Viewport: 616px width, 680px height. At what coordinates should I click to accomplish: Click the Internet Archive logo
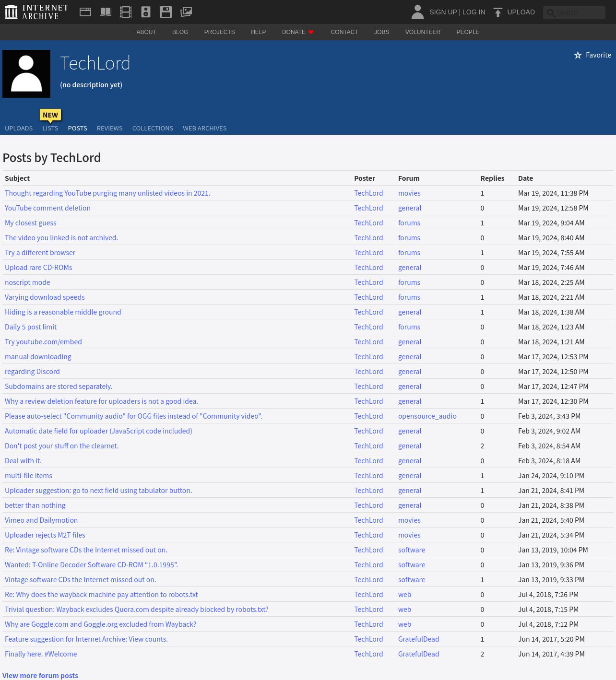tap(36, 12)
